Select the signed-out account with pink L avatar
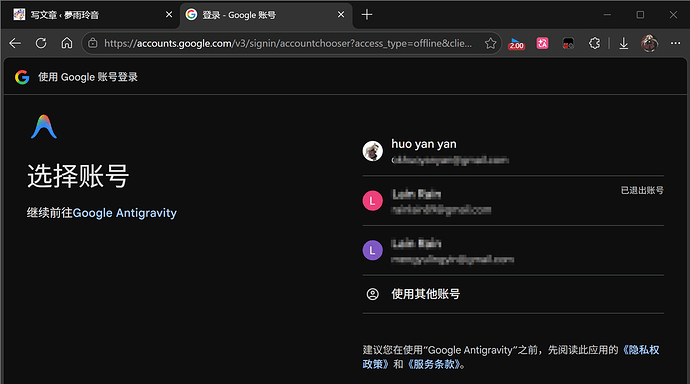The height and width of the screenshot is (384, 690). point(513,201)
